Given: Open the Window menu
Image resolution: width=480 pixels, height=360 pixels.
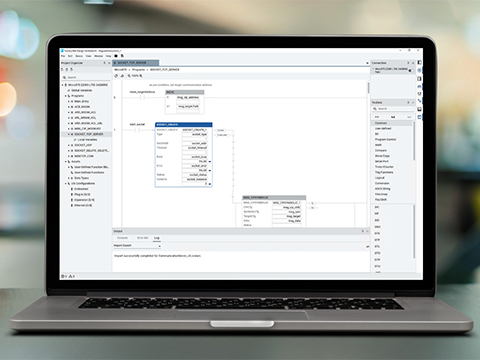Looking at the screenshot, I should [99, 56].
